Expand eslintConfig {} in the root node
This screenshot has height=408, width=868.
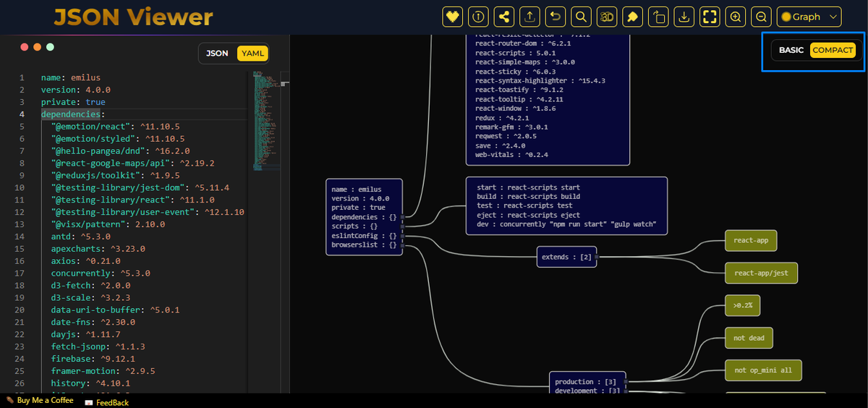coord(404,235)
